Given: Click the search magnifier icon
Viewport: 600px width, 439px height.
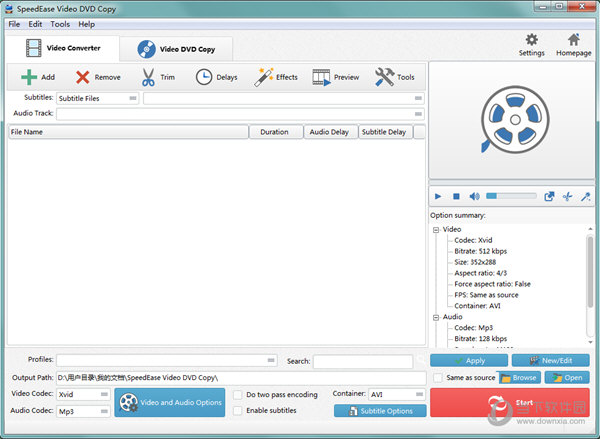Looking at the screenshot, I should pos(421,360).
